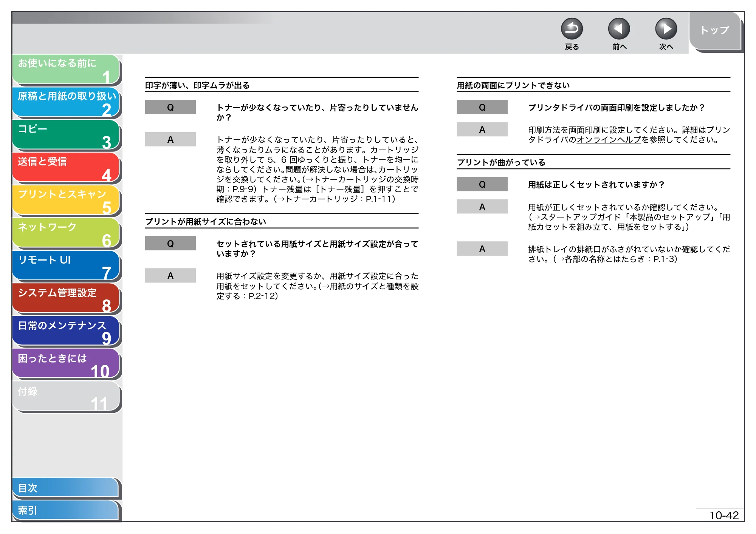This screenshot has width=756, height=534.
Task: Click the page number 10-42
Action: click(x=724, y=515)
